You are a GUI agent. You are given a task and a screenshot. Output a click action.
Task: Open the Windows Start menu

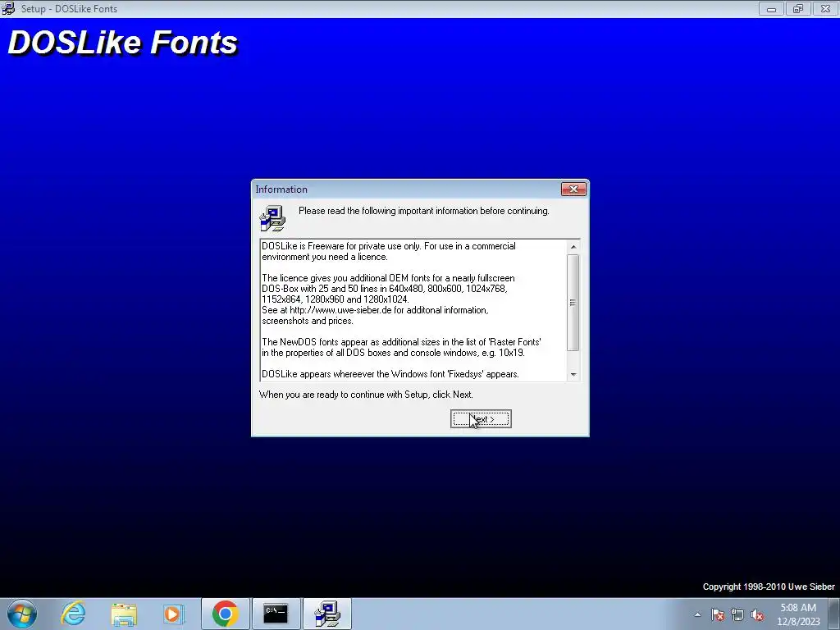[x=21, y=614]
